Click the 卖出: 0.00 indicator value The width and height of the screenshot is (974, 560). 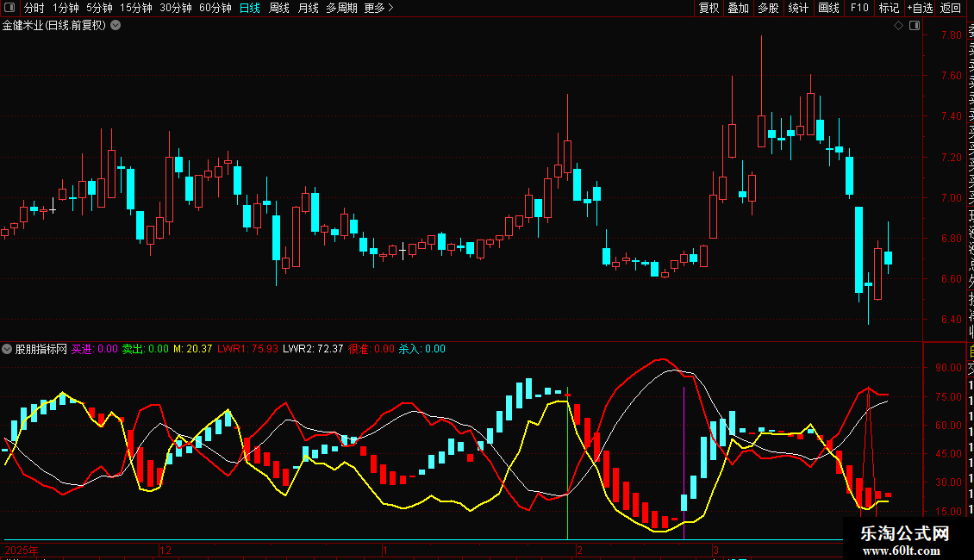pos(146,349)
